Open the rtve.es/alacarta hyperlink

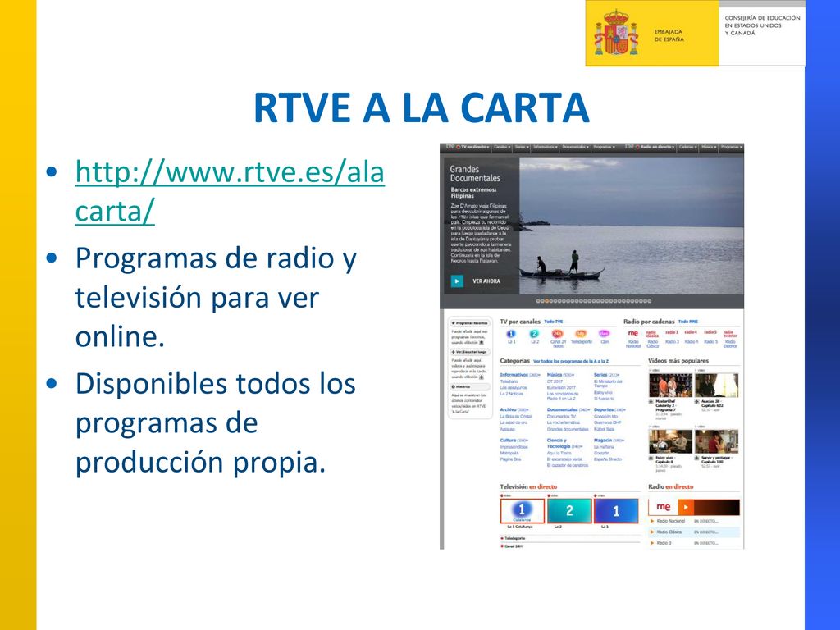point(230,191)
